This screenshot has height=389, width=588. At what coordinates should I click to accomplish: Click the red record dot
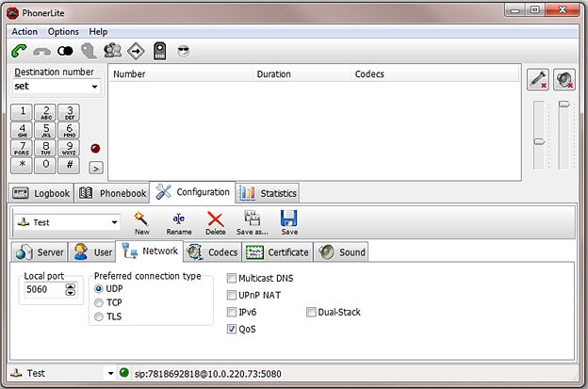95,149
